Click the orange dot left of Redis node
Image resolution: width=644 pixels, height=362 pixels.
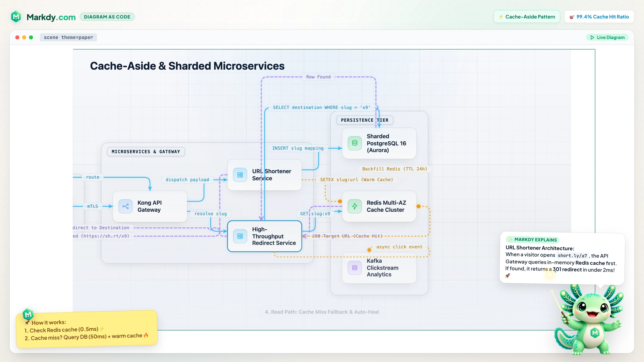pos(340,201)
